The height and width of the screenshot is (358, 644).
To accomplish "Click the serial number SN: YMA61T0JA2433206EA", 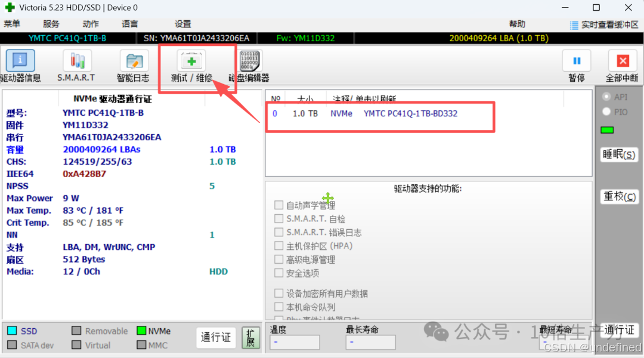I will pyautogui.click(x=196, y=38).
